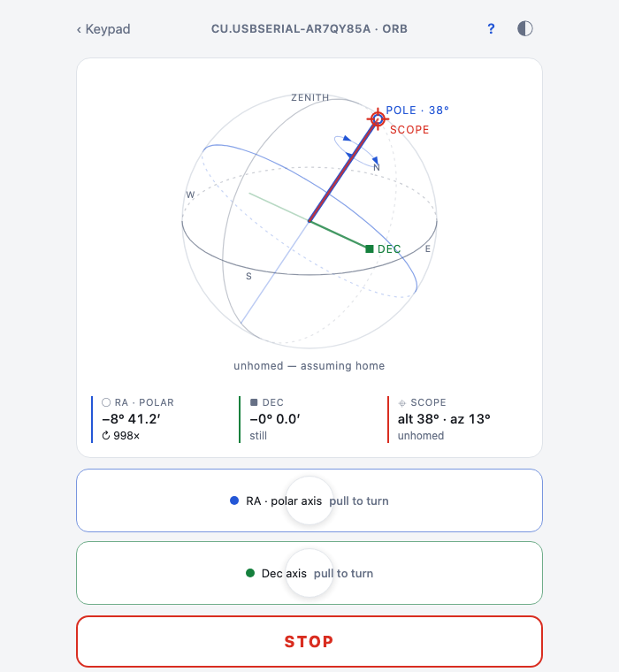Click the POLE · 38° label
Viewport: 619px width, 672px height.
click(417, 111)
